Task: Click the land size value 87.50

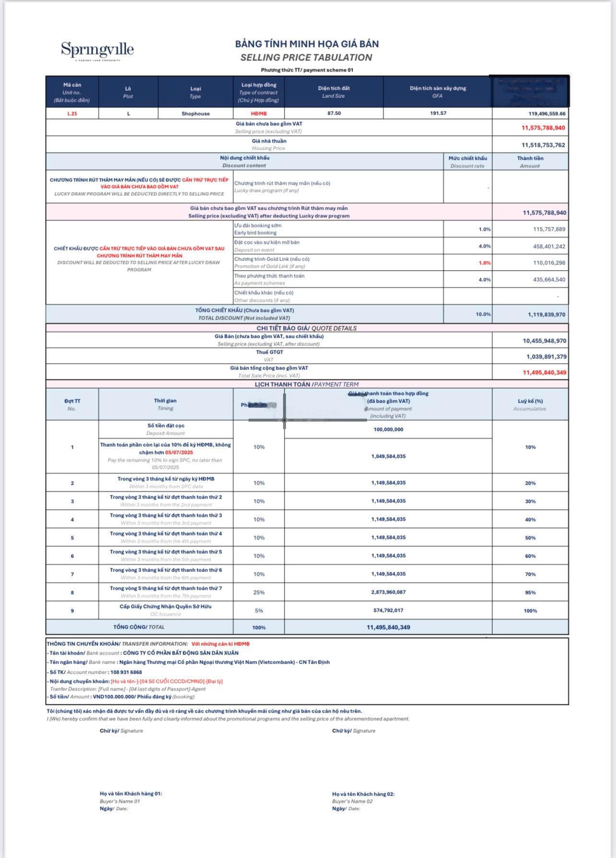Action: (334, 113)
